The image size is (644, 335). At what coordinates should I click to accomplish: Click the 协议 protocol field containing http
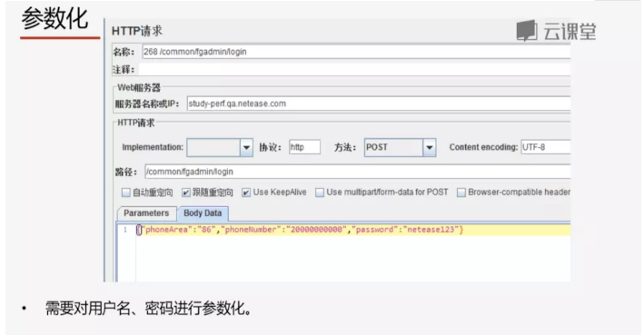click(304, 147)
